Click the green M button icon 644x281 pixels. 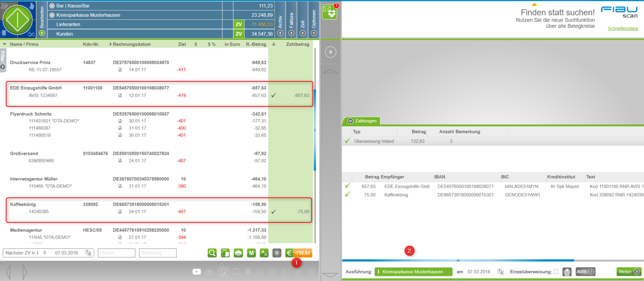click(251, 253)
